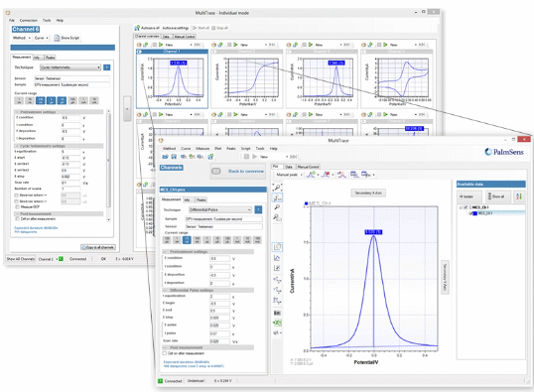This screenshot has width=534, height=392.
Task: Click the Sample input field with DPV measurement text
Action: [223, 218]
